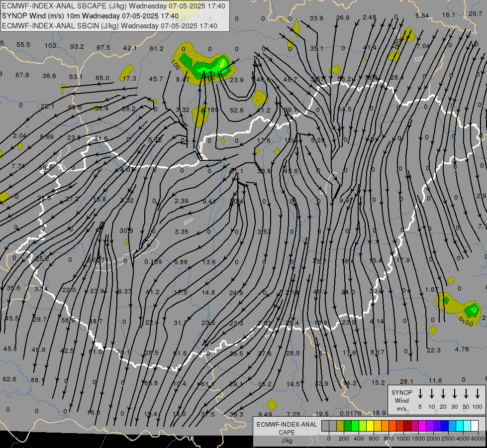Click the CAPE value 0.0176
This screenshot has width=487, height=448.
[x=351, y=413]
